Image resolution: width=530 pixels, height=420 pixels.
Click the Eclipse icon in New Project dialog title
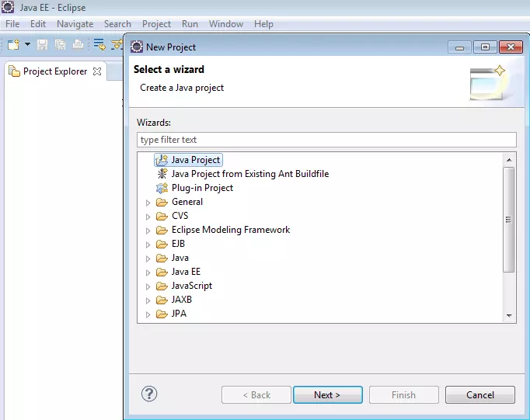click(x=137, y=47)
